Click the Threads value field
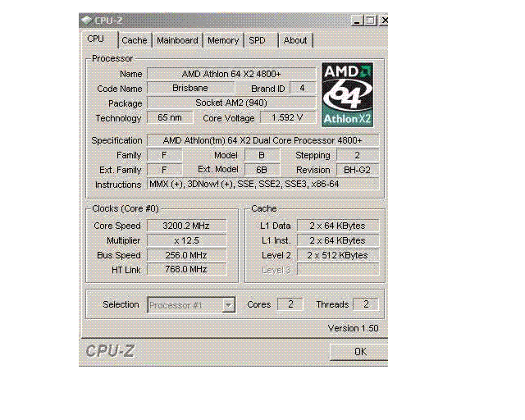Image resolution: width=525 pixels, height=420 pixels. pos(366,304)
